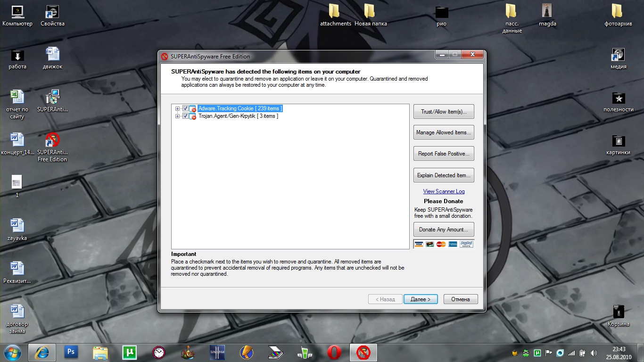This screenshot has height=362, width=644.
Task: Open the network signal tray icon
Action: tap(571, 353)
